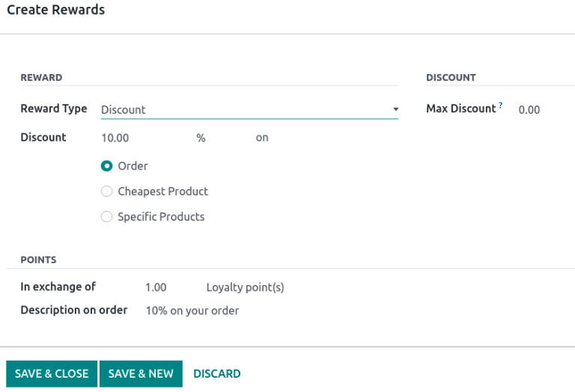Open the Reward Type dropdown arrow
Screen dimensions: 575x392
pyautogui.click(x=395, y=110)
